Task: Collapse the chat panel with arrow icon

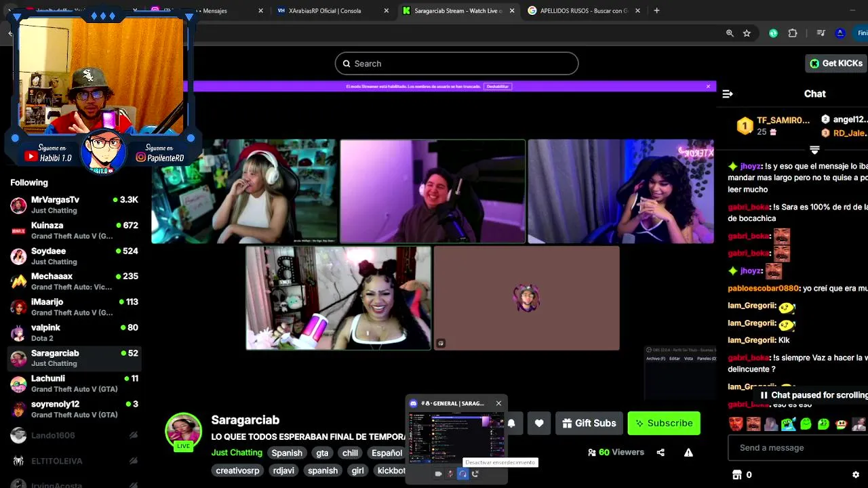Action: 728,94
